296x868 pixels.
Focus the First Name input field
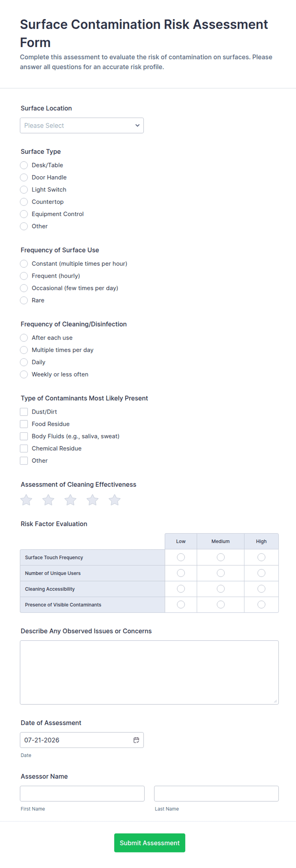click(82, 793)
